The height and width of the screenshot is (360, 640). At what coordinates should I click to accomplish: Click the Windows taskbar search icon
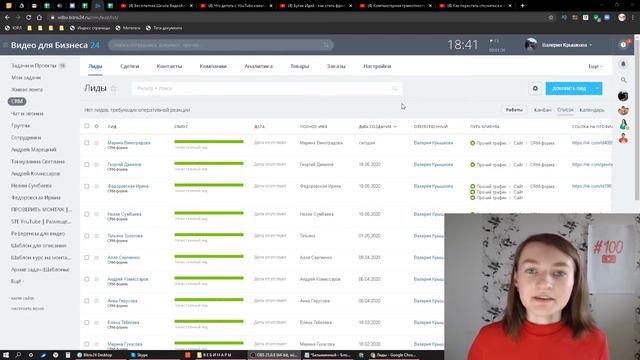[x=18, y=355]
